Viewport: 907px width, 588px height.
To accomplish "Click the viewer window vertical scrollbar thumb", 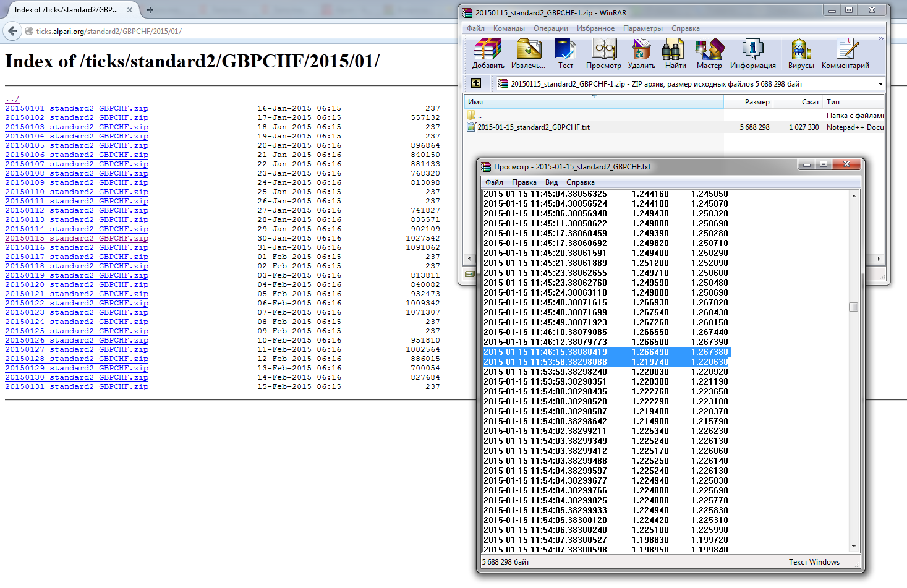I will 853,307.
